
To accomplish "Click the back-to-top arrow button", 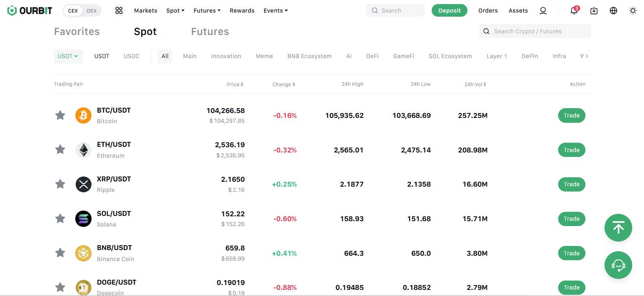I will pos(618,228).
